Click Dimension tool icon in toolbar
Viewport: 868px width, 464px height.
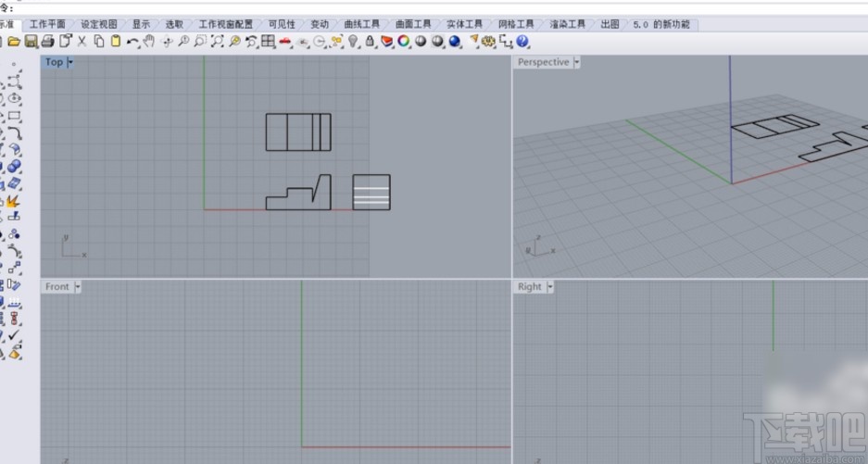(506, 42)
